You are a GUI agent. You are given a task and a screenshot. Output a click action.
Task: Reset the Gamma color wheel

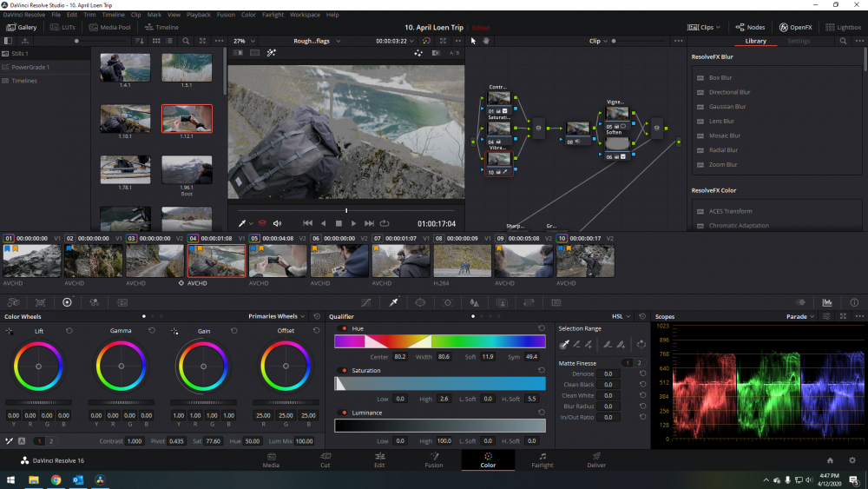pyautogui.click(x=153, y=331)
